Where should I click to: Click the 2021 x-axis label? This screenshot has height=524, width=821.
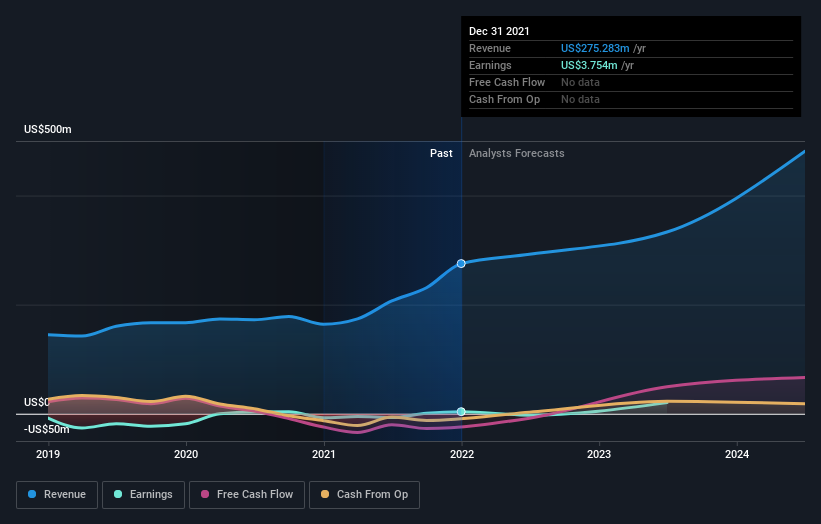click(x=324, y=454)
